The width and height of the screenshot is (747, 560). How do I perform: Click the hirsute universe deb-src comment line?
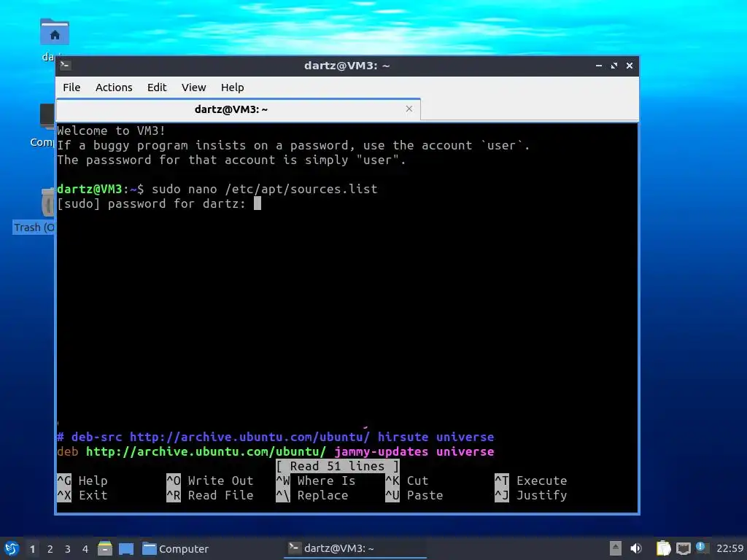[x=275, y=437]
